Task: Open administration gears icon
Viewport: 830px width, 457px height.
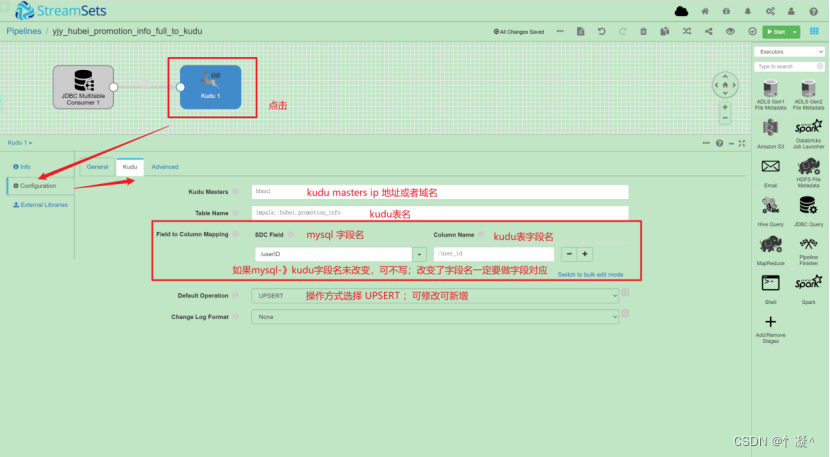Action: click(x=770, y=11)
